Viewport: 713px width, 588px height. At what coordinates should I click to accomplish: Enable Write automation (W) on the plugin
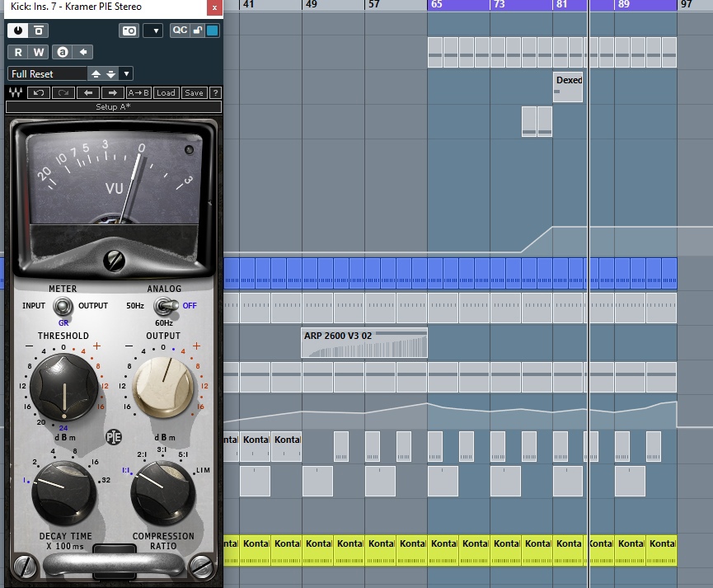pos(39,52)
